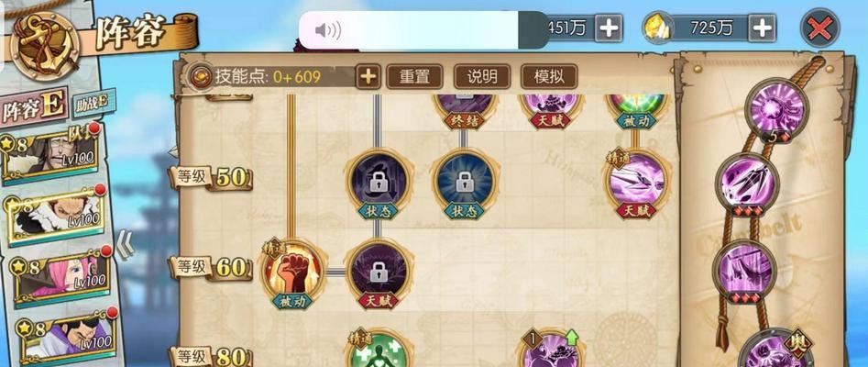Tap the locked level 60 天赋 skill
Screen dimensions: 868x367
[379, 271]
